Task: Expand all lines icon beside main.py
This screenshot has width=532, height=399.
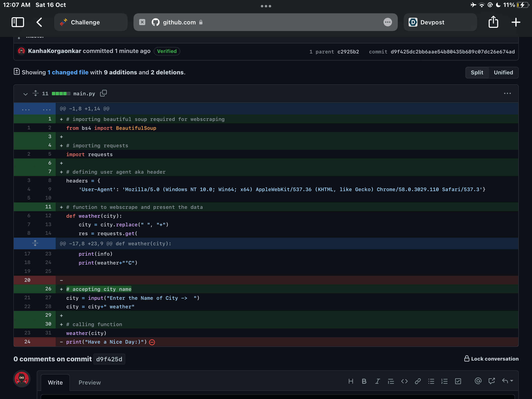Action: (35, 93)
